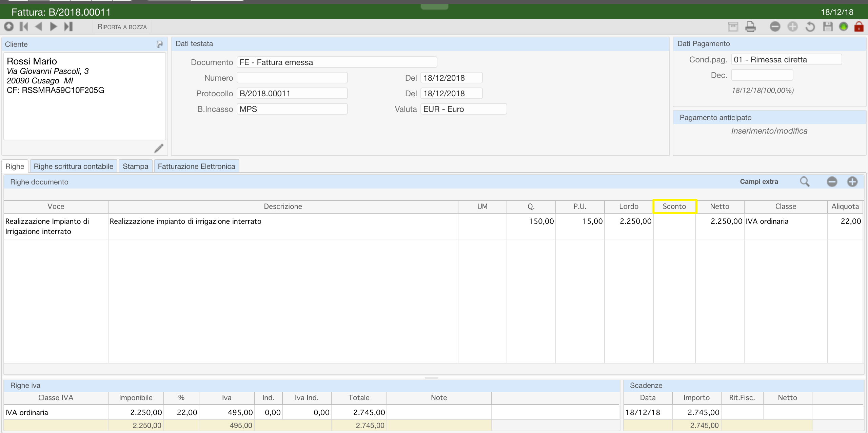Click the B.Incasso field showing MPS
Viewport: 868px width, 433px height.
(292, 109)
